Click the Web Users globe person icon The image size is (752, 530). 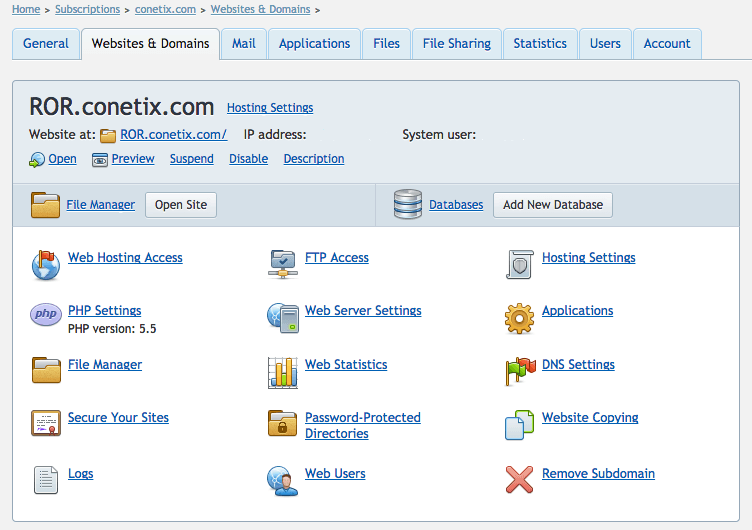(282, 481)
